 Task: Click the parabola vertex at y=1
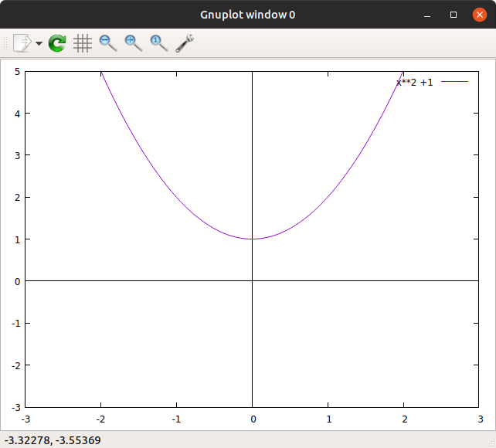(252, 239)
